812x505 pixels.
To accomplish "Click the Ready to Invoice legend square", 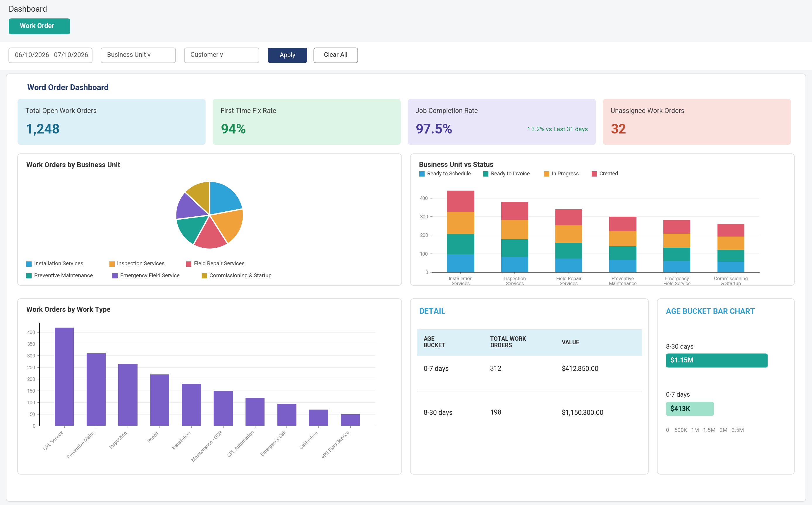I will coord(486,174).
